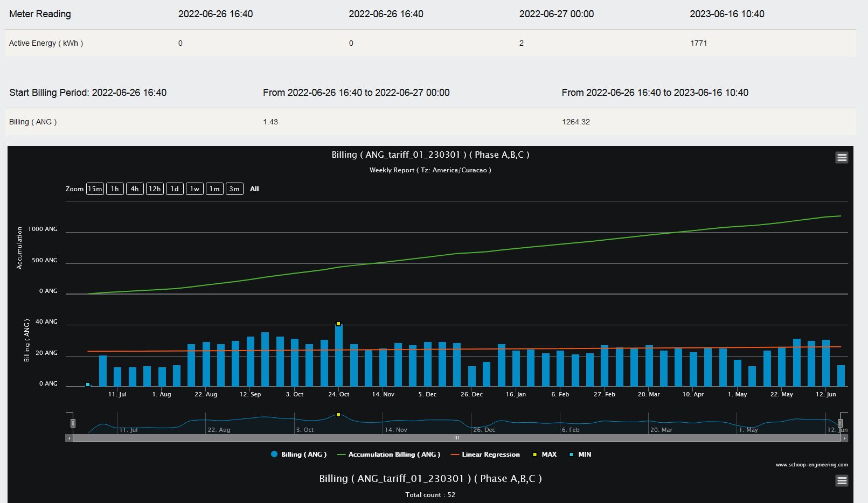Click the navigator scrollbar left arrow
The height and width of the screenshot is (503, 868).
click(x=69, y=438)
